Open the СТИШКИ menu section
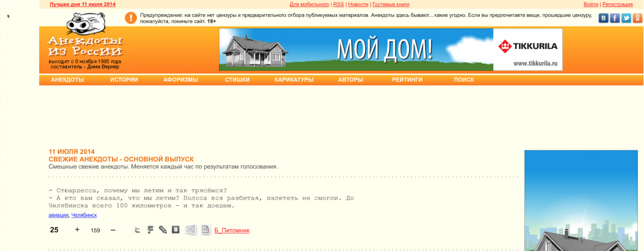The height and width of the screenshot is (251, 644). click(238, 80)
